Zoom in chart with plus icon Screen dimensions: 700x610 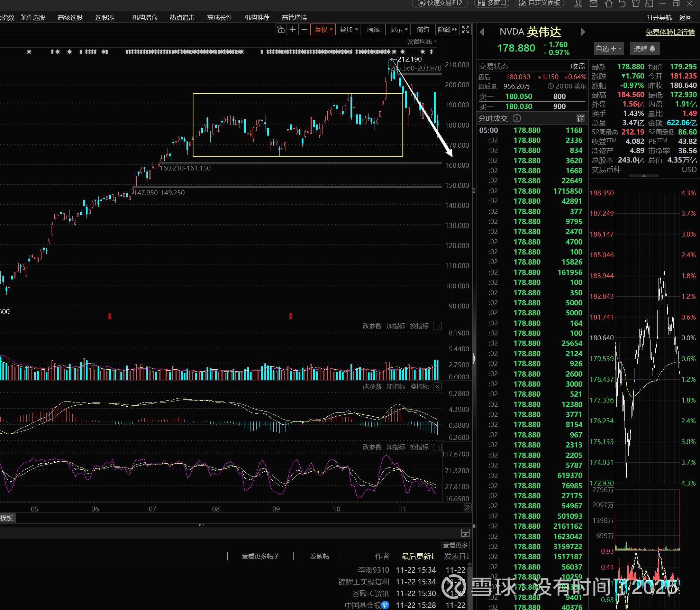point(293,30)
